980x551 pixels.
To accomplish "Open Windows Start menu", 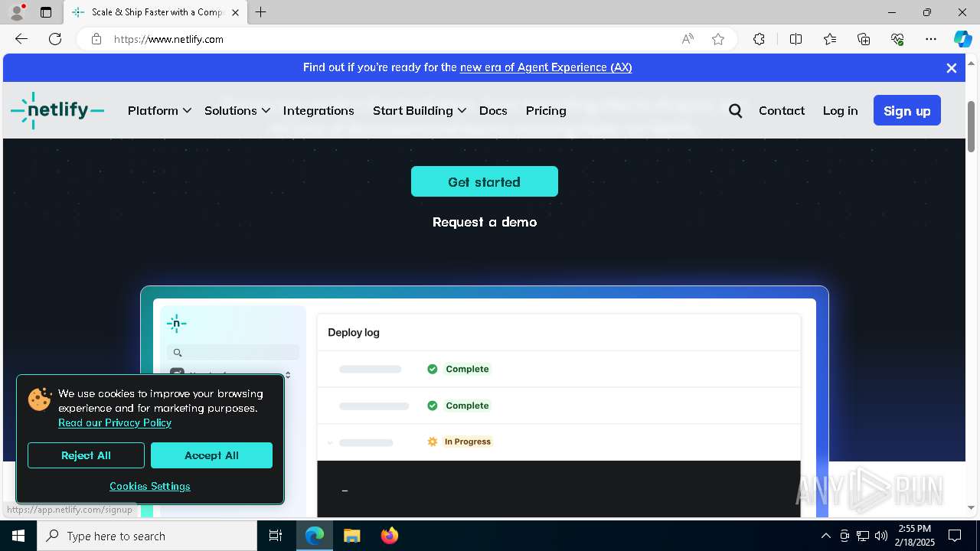I will pyautogui.click(x=18, y=536).
